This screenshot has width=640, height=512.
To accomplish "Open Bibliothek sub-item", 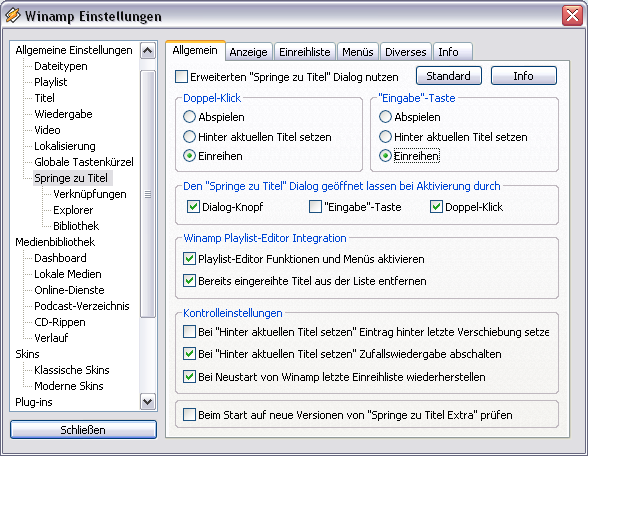I will [76, 226].
